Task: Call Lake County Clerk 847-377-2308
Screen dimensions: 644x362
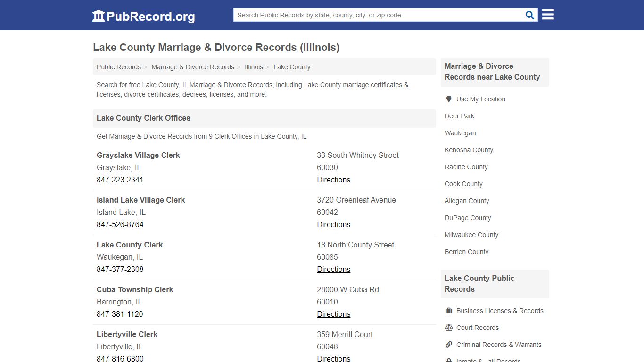Action: point(120,269)
